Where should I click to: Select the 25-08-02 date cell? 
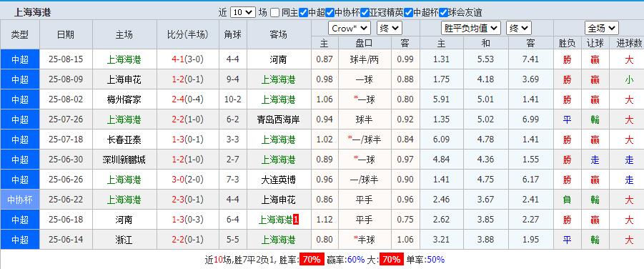coord(66,99)
